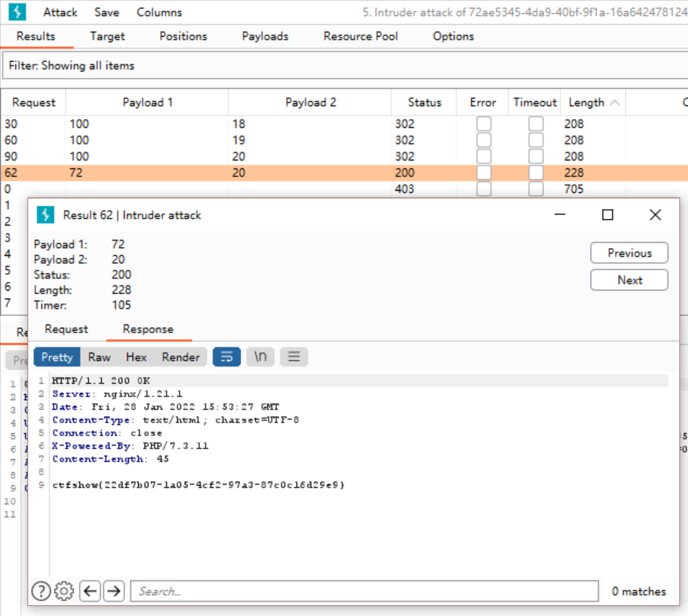Open the Attack menu
Screen dimensions: 688x616
point(60,12)
